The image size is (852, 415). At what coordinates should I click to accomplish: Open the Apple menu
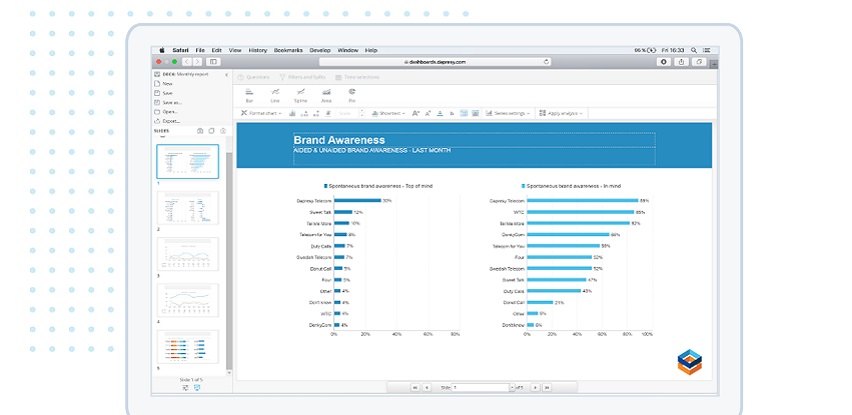(x=161, y=50)
